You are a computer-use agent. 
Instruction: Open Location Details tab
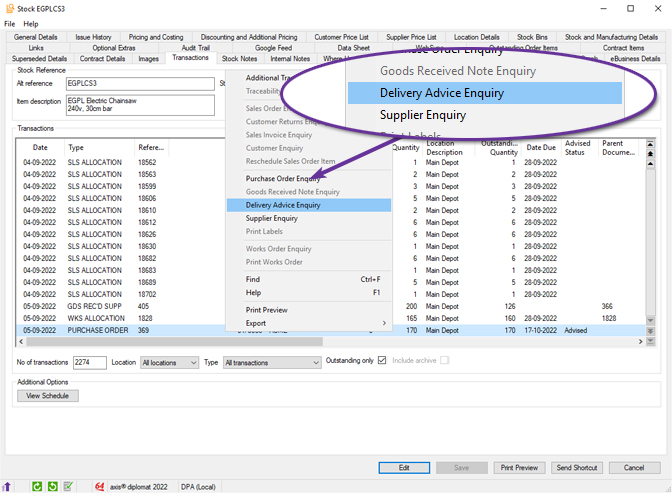click(477, 37)
